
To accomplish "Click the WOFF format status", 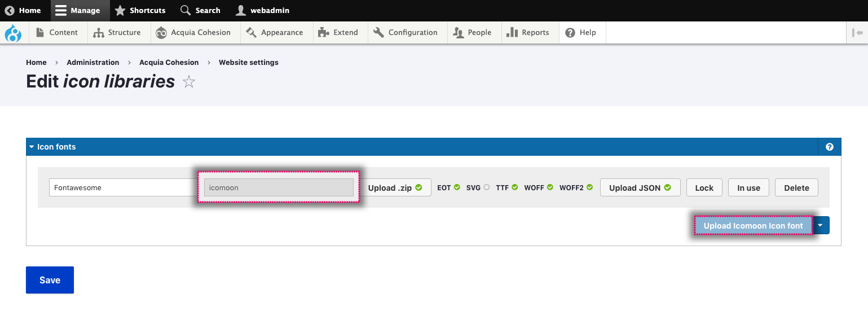I will (539, 187).
